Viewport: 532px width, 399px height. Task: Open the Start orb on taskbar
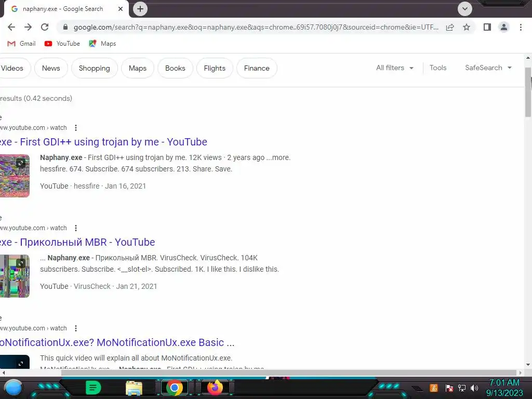click(x=14, y=388)
